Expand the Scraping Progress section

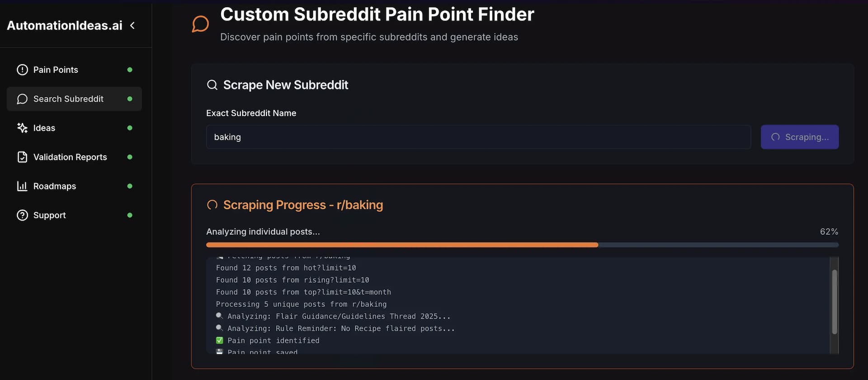tap(302, 205)
